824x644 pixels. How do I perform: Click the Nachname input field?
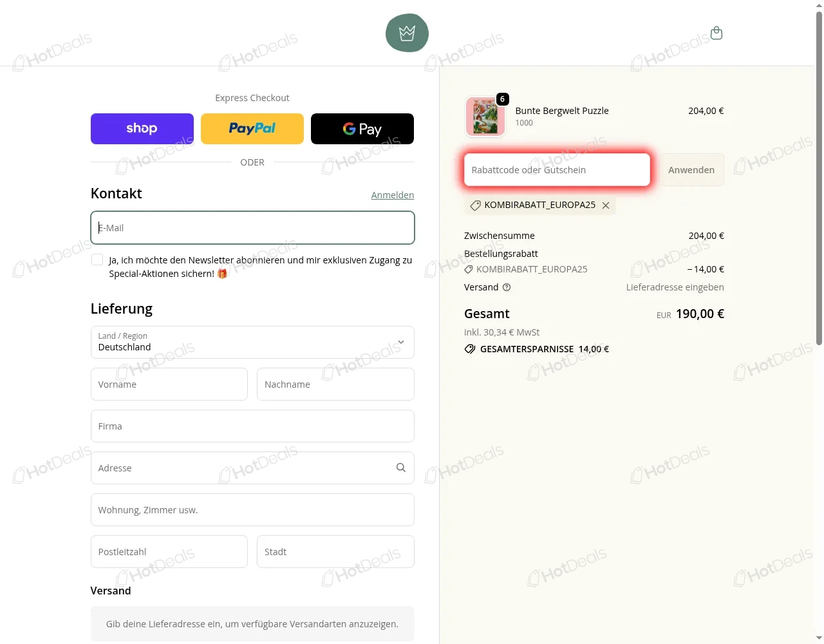[x=335, y=384]
